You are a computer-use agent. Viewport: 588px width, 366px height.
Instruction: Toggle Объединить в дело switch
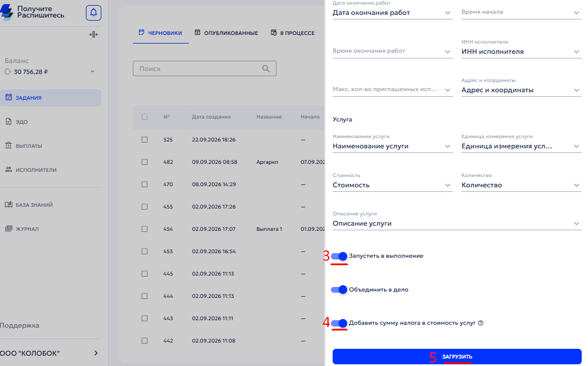click(340, 289)
